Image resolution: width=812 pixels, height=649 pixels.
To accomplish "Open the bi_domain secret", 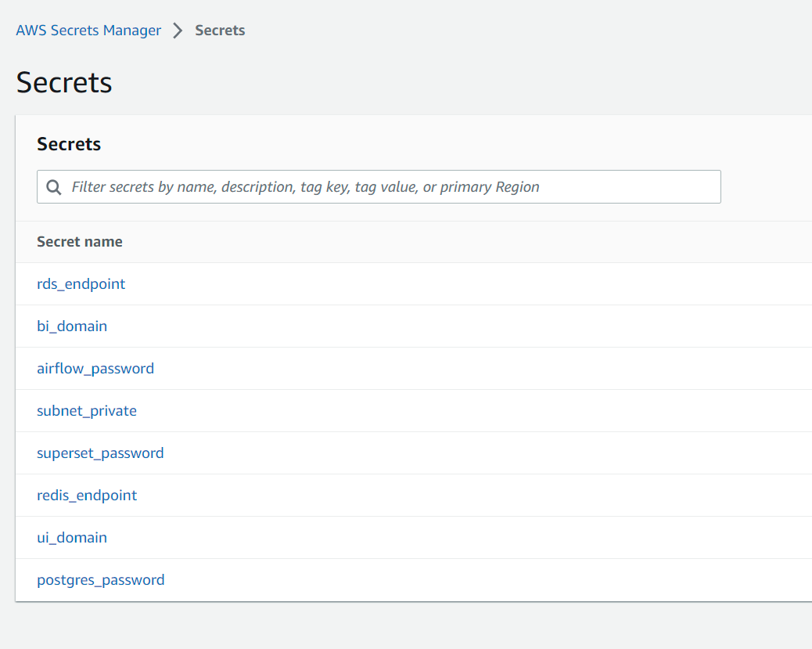I will click(x=72, y=326).
